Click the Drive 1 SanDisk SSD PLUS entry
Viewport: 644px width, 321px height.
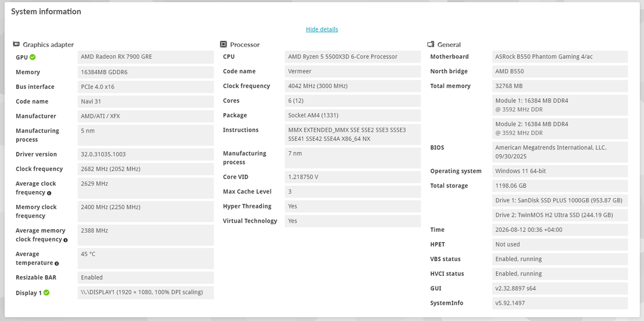point(560,201)
